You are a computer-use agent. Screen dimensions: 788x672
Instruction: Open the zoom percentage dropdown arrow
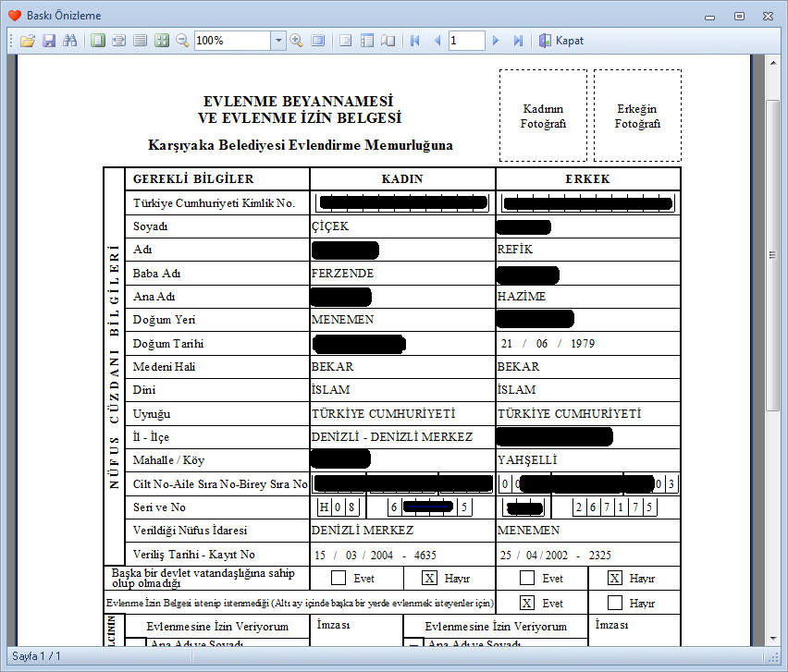(x=278, y=41)
